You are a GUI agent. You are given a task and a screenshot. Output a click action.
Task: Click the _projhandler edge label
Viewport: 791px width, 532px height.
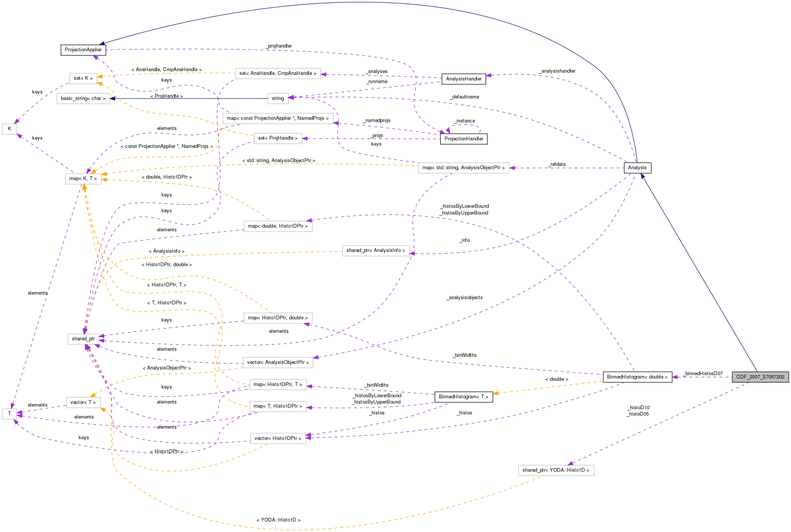(279, 46)
